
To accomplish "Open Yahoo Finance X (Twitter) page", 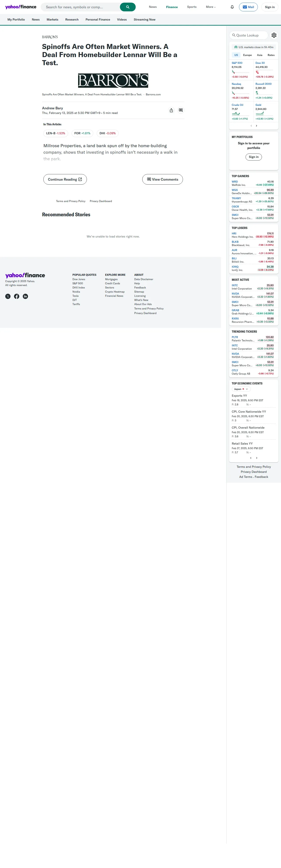I will (x=8, y=296).
